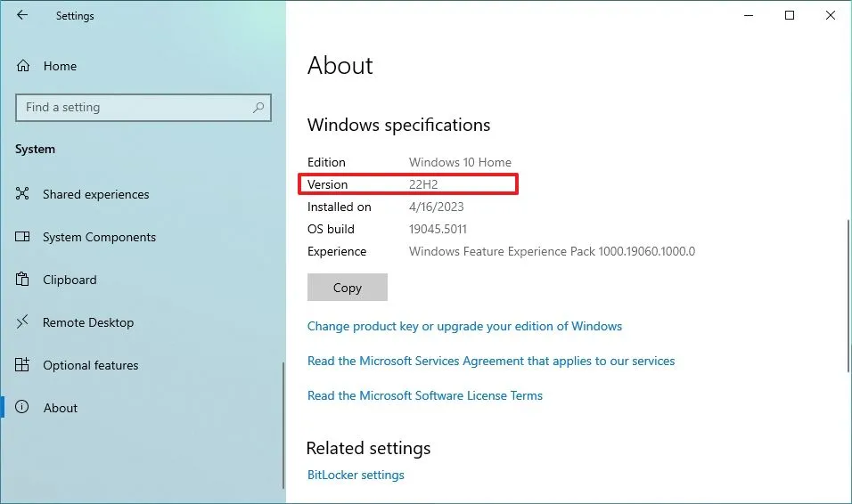
Task: Open Optional features page
Action: 91,365
